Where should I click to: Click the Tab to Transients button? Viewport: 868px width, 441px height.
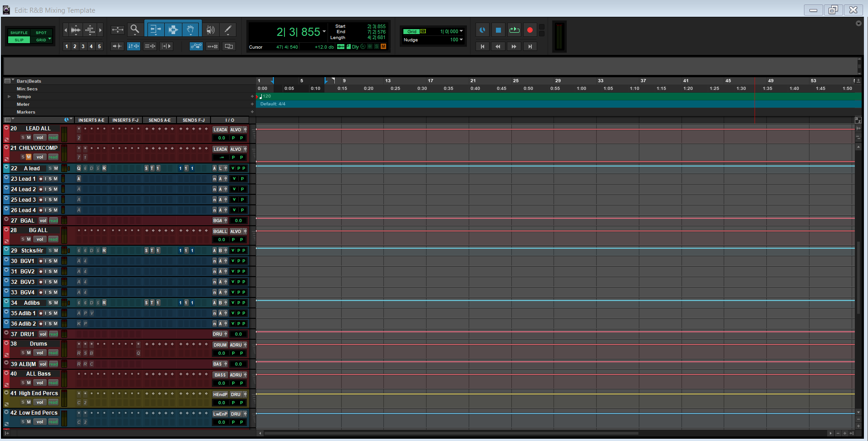tap(117, 46)
